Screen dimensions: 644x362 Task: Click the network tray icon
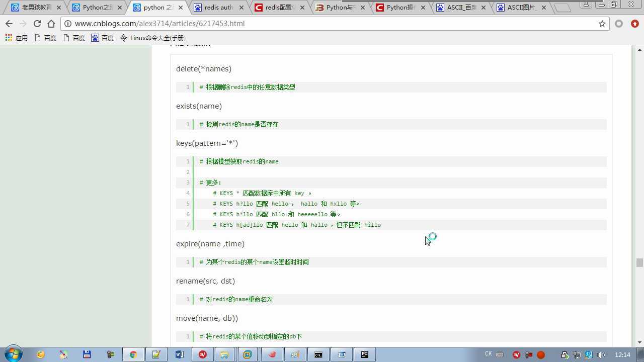pyautogui.click(x=577, y=355)
